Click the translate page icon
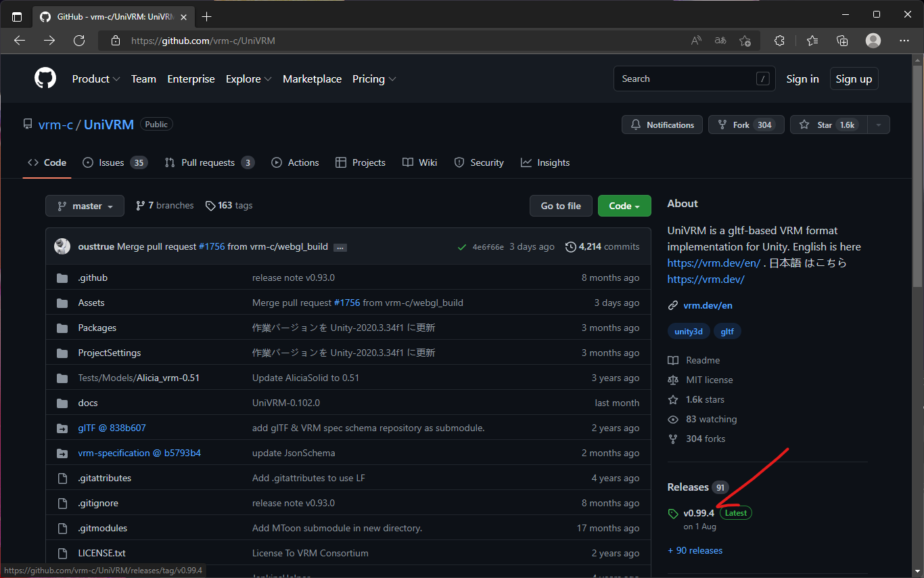 point(720,41)
